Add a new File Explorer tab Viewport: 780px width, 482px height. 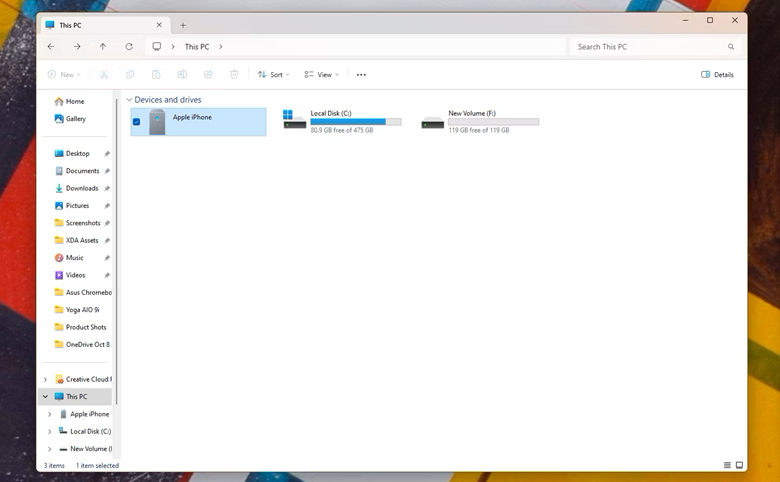(x=183, y=25)
